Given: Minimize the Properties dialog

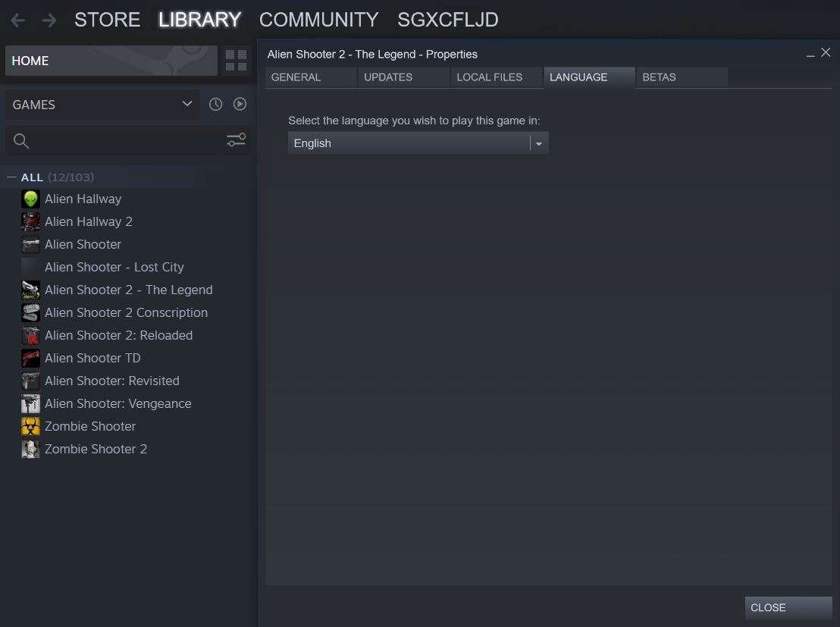Looking at the screenshot, I should (810, 55).
